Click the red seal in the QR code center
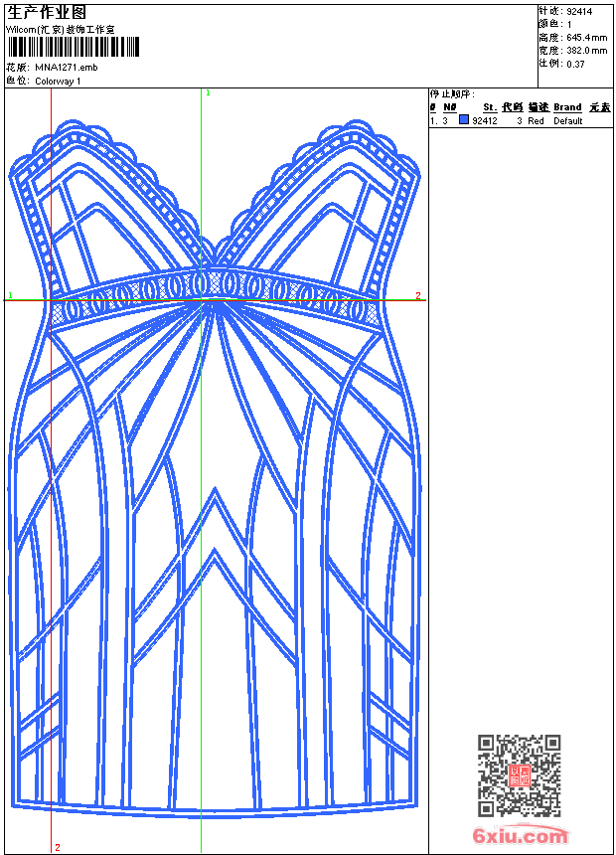This screenshot has height=855, width=616. [x=519, y=775]
